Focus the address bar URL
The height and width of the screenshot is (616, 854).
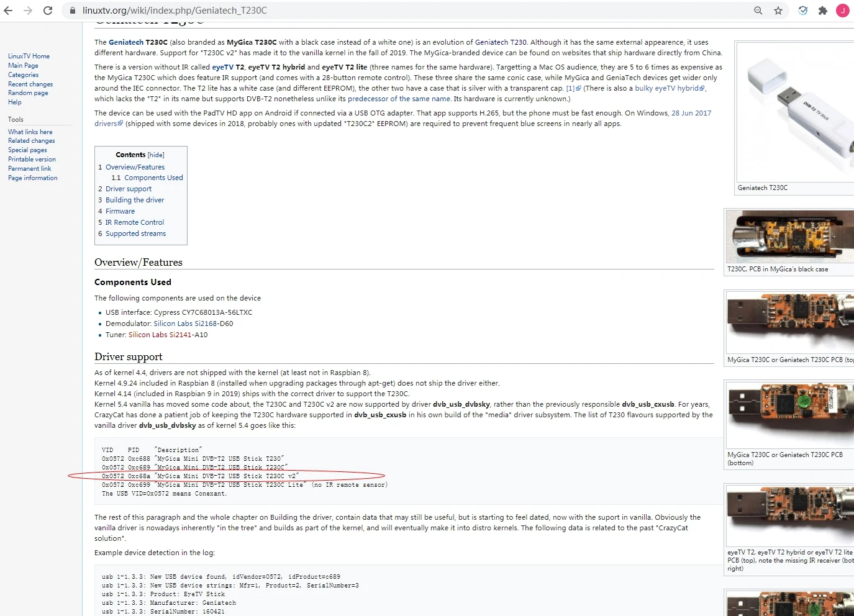click(x=175, y=11)
